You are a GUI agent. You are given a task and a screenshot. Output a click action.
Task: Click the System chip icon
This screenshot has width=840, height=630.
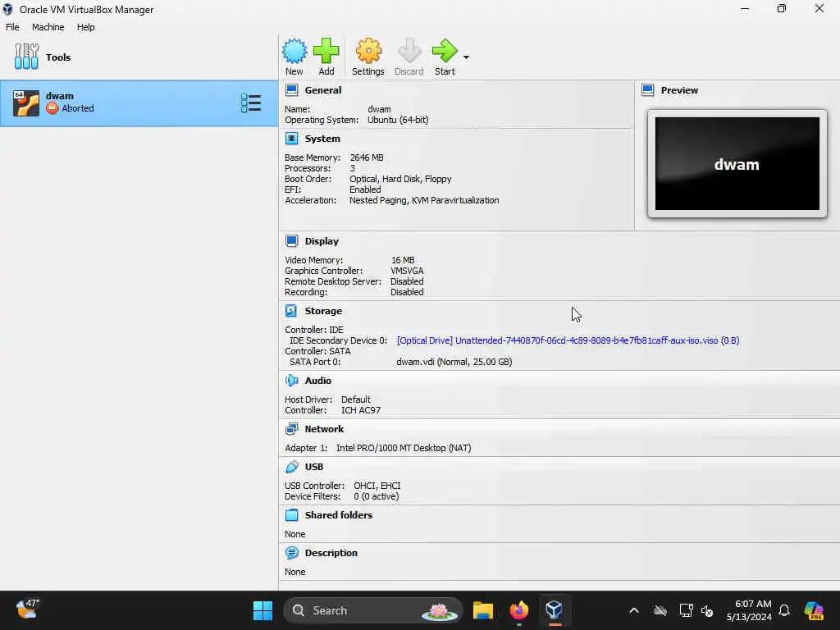click(291, 138)
